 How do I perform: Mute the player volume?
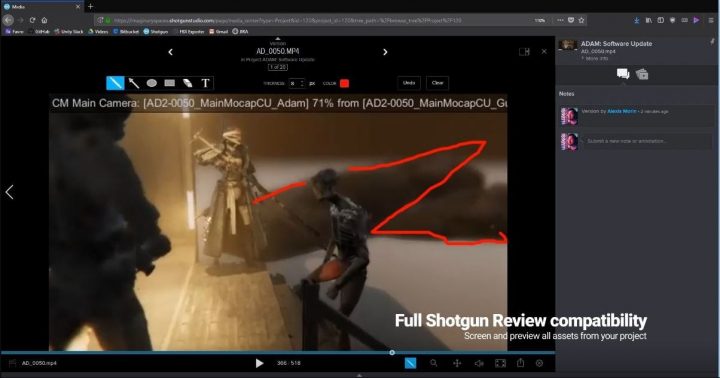pos(479,363)
